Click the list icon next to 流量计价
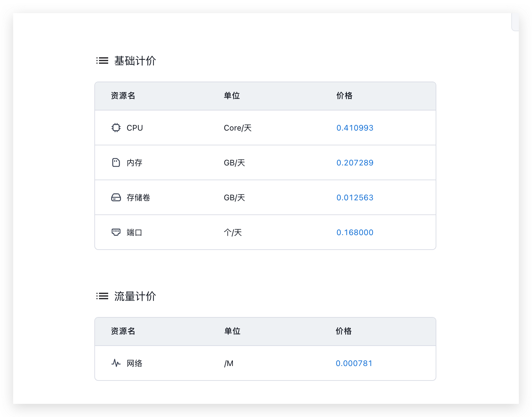The width and height of the screenshot is (532, 417). [102, 296]
